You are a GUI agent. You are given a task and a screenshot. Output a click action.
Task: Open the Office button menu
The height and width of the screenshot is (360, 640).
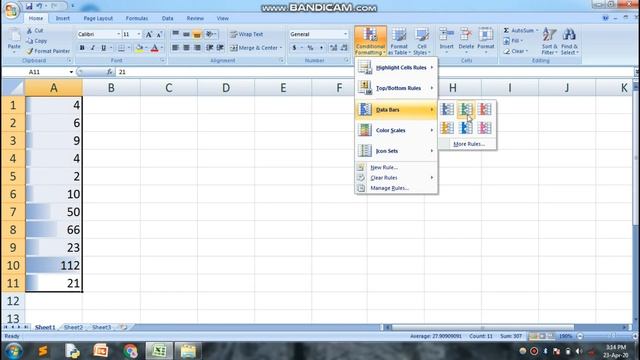coord(11,11)
